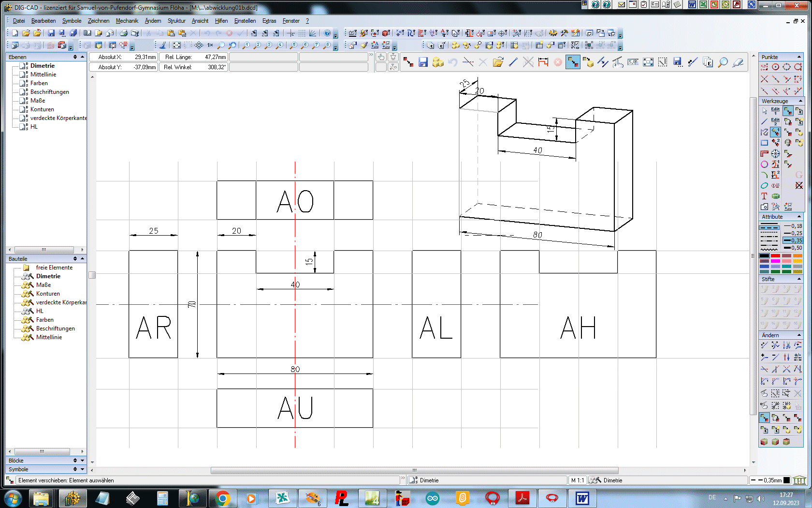This screenshot has height=508, width=812.
Task: Collapse the Ebenen panel
Action: click(82, 57)
